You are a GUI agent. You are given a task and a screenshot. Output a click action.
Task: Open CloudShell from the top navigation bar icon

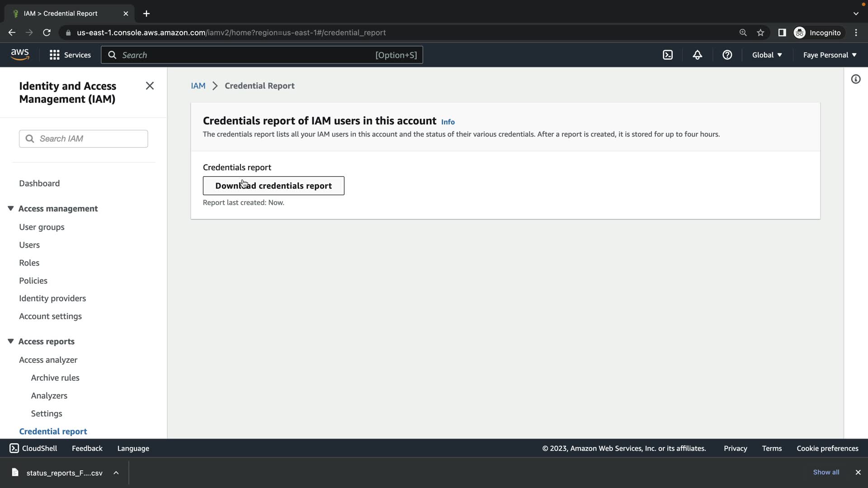pos(668,55)
